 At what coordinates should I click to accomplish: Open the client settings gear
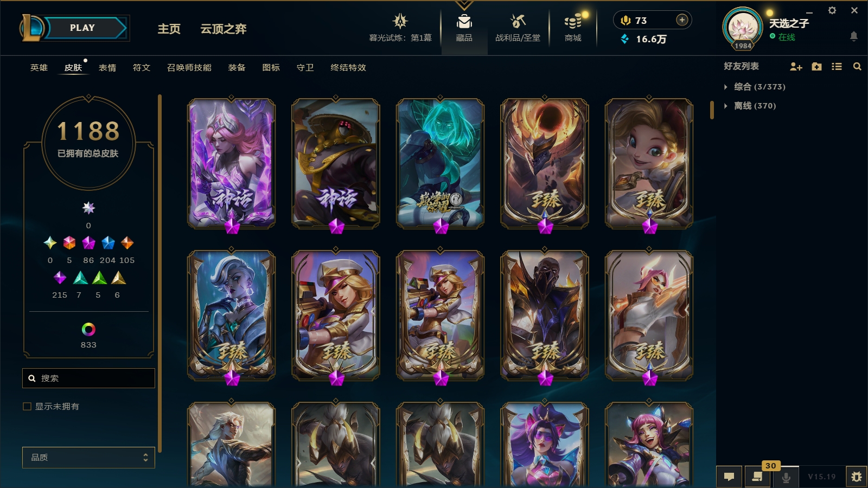tap(832, 10)
